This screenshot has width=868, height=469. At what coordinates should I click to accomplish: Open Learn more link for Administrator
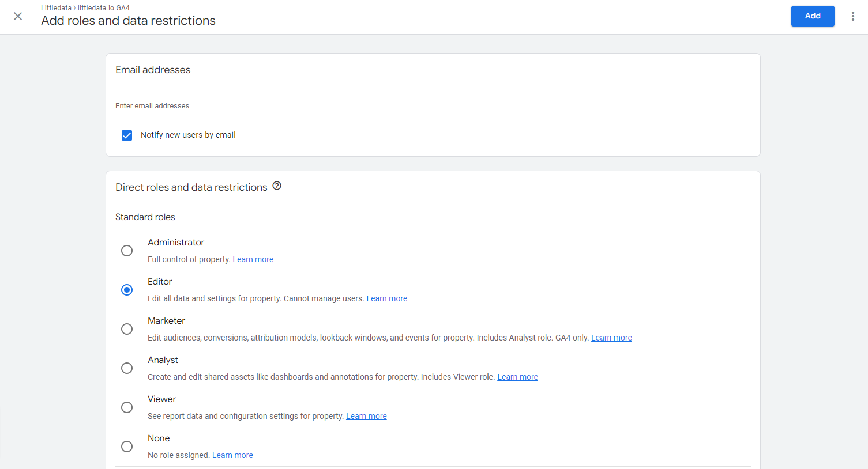click(x=253, y=259)
